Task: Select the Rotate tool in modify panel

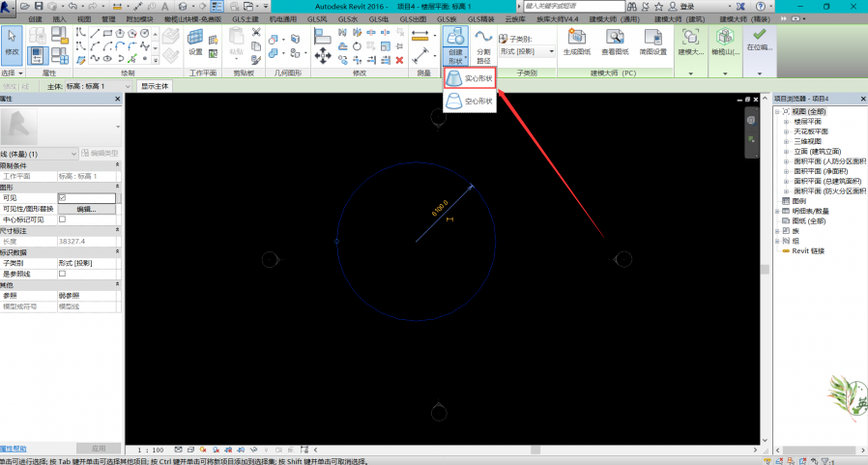Action: click(x=357, y=46)
